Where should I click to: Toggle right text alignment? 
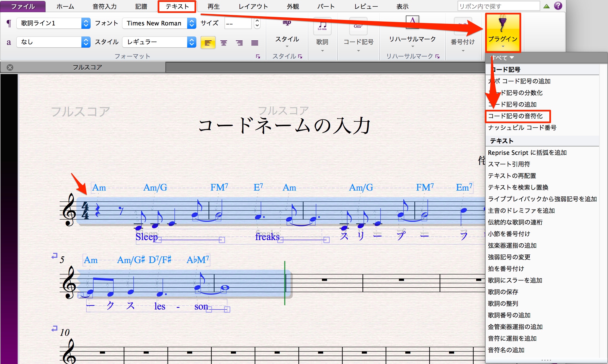(239, 43)
